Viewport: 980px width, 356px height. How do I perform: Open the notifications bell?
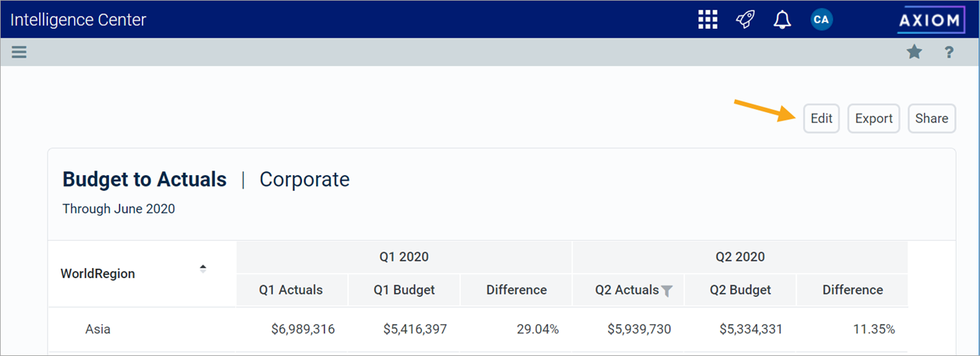(782, 19)
